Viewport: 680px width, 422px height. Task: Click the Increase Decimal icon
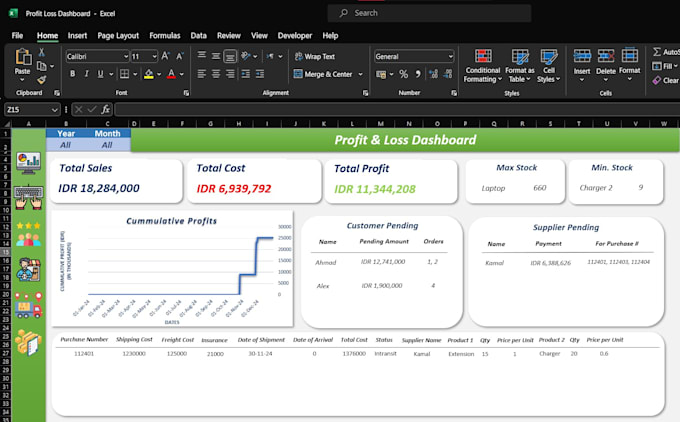click(x=433, y=75)
